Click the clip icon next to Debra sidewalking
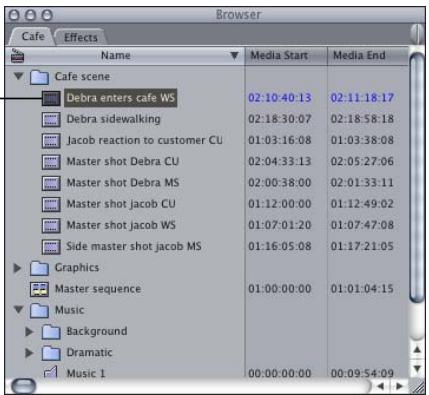Image resolution: width=429 pixels, height=395 pixels. point(51,120)
